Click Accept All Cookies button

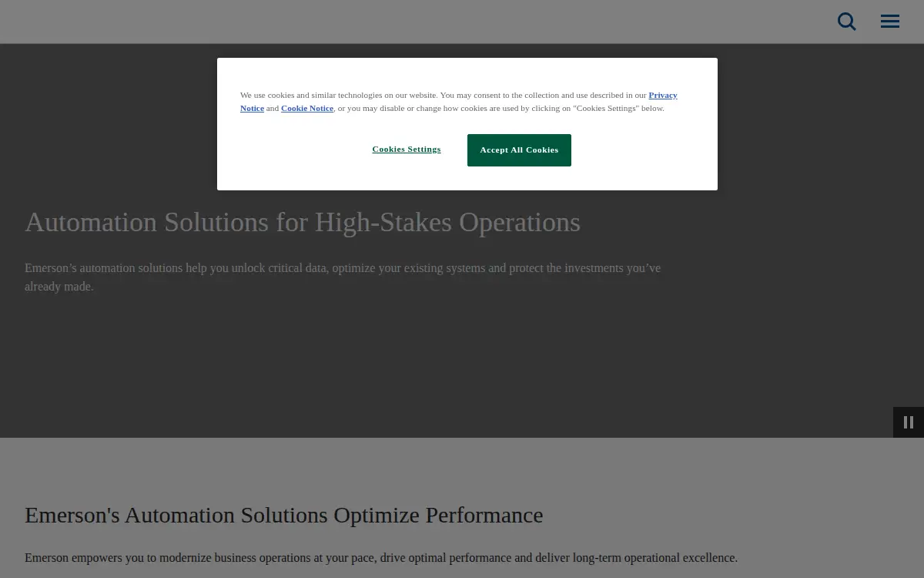(x=519, y=150)
